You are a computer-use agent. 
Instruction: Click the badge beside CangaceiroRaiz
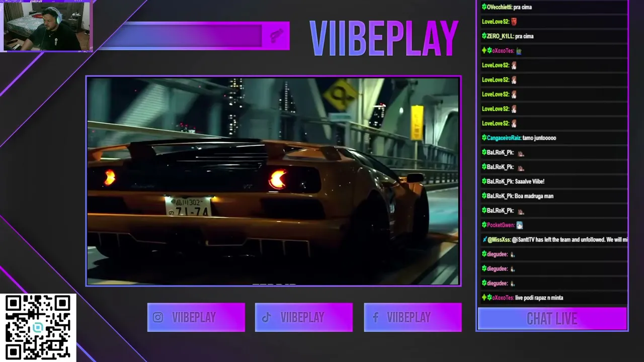(x=484, y=138)
